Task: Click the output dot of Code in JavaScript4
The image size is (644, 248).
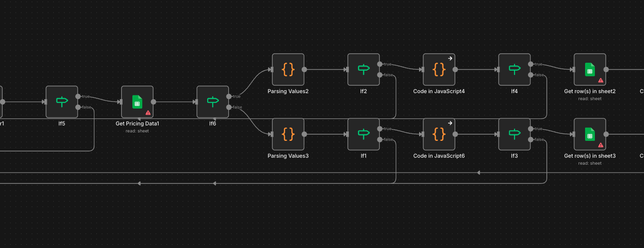Action: (456, 69)
